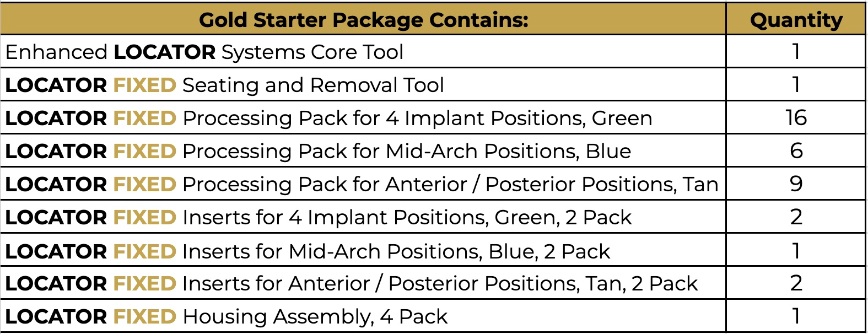Viewport: 868px width, 334px height.
Task: Click the Gold Starter Package Contains header
Action: [x=363, y=20]
